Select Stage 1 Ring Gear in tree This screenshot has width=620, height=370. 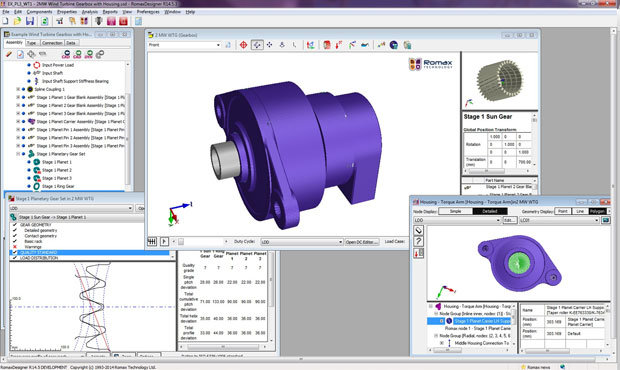tap(58, 186)
